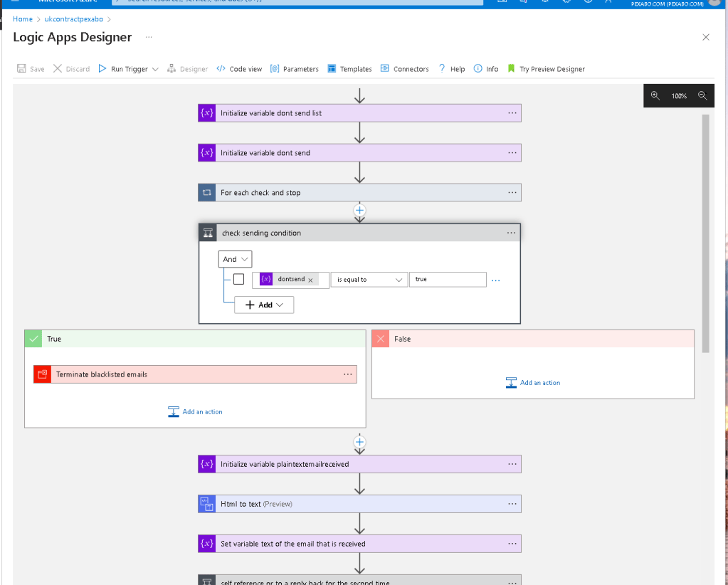
Task: Click the True branch header
Action: point(195,339)
